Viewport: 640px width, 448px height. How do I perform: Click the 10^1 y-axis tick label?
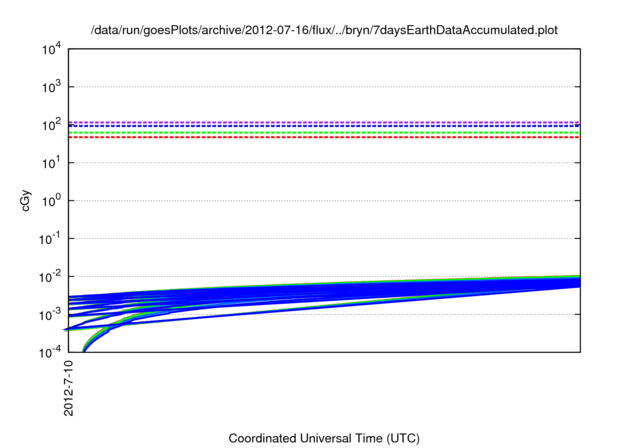(x=51, y=163)
